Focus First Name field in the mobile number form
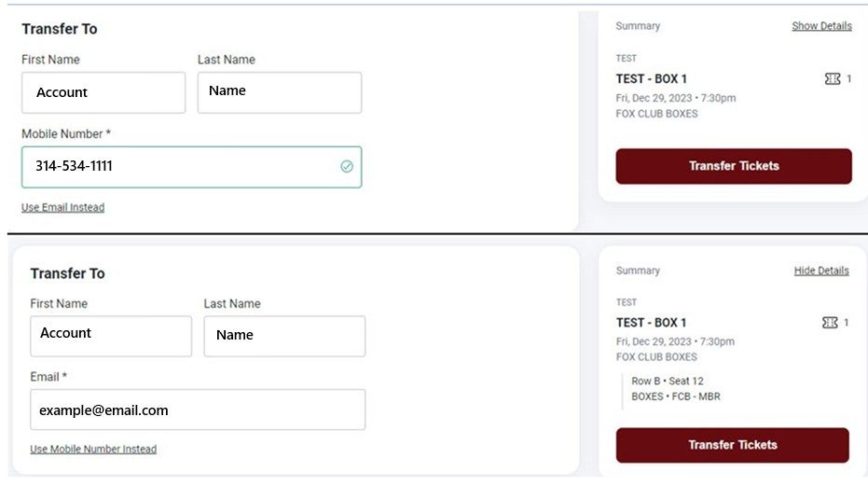 103,92
